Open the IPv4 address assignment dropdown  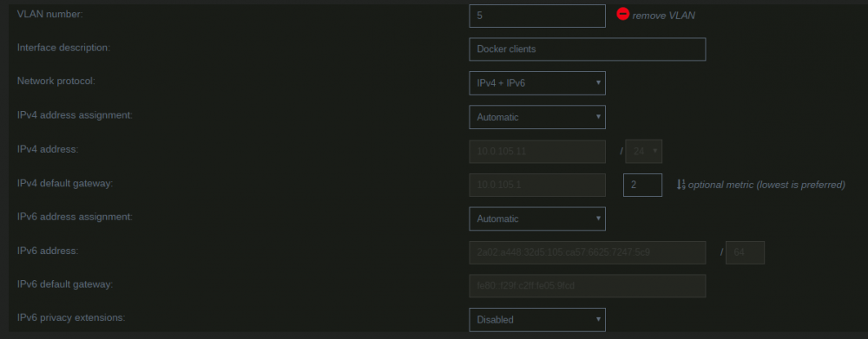coord(537,117)
